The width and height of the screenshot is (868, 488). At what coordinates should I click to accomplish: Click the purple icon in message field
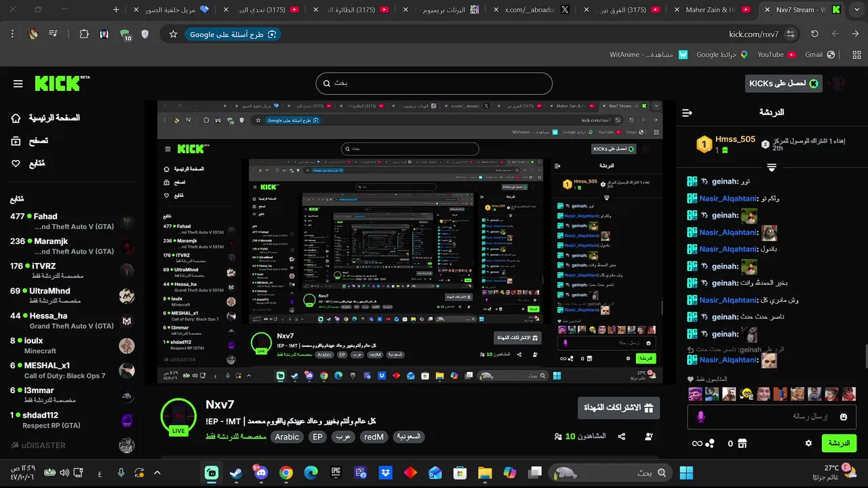(701, 417)
